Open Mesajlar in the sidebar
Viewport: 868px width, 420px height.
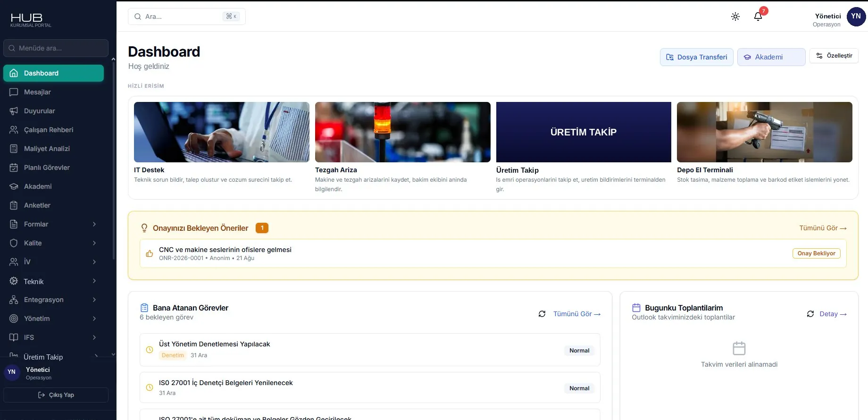[x=53, y=92]
